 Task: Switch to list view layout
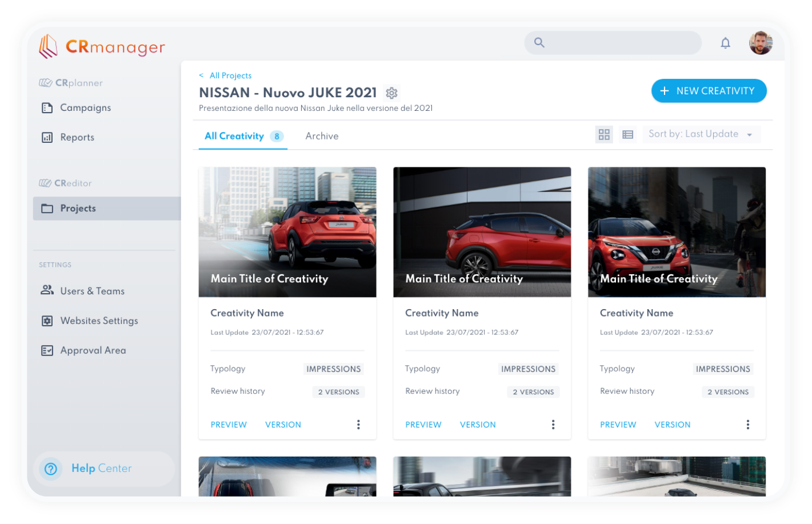coord(627,135)
